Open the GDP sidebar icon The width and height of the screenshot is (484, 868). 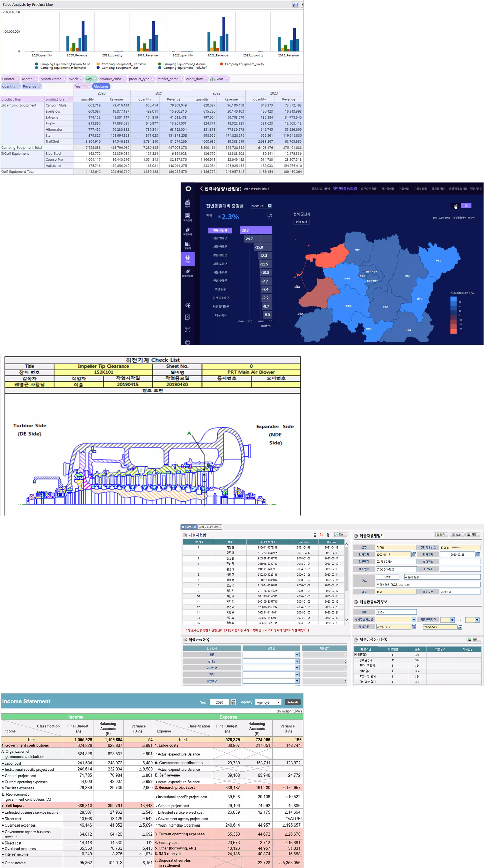point(188,203)
